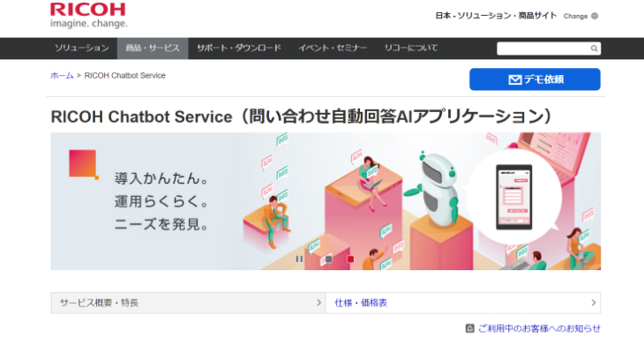Viewport: 644px width, 362px height.
Task: Pause the banner slideshow
Action: [299, 259]
